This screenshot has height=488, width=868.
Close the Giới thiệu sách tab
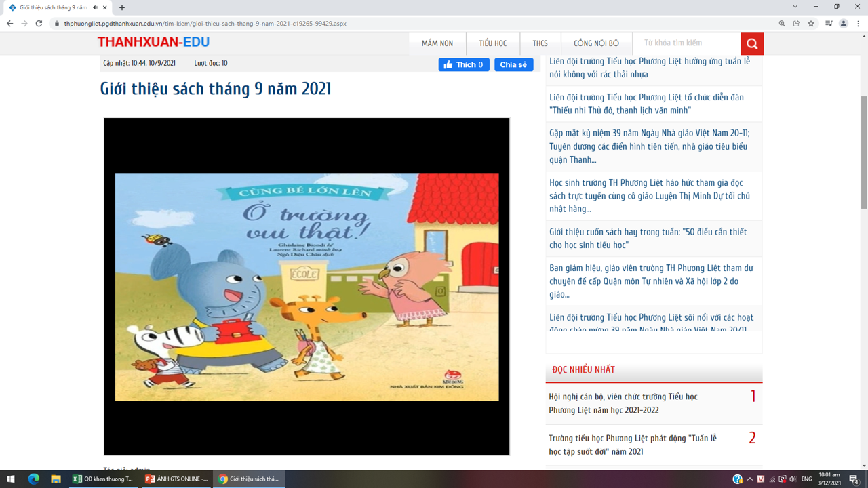[105, 7]
